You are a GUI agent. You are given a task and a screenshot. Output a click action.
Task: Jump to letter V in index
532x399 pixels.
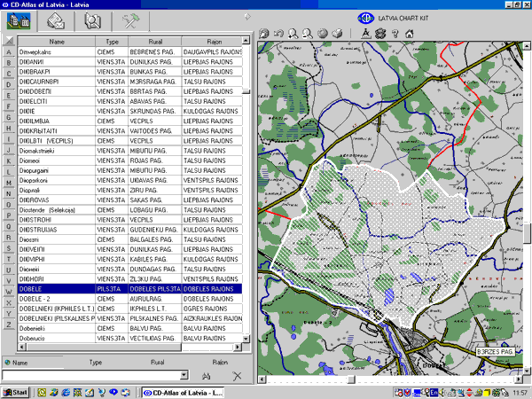(9, 280)
